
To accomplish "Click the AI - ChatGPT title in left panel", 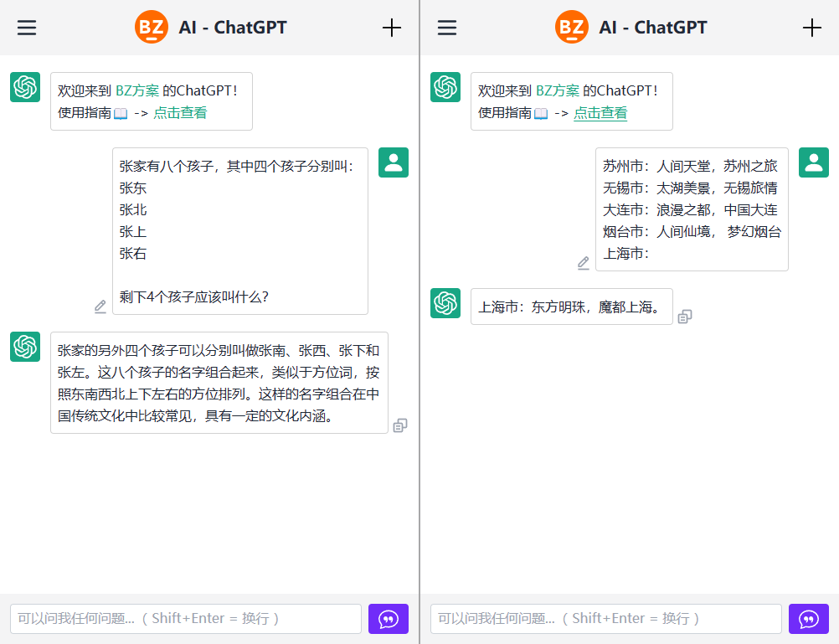I will tap(233, 28).
